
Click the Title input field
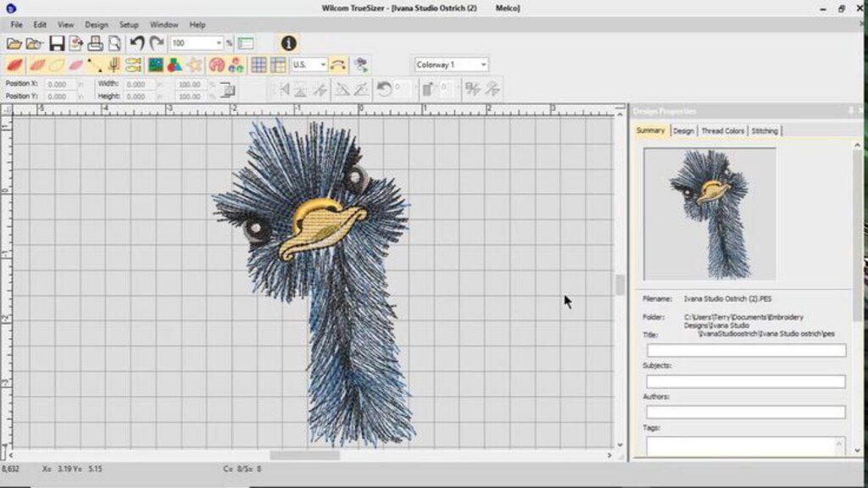[746, 350]
